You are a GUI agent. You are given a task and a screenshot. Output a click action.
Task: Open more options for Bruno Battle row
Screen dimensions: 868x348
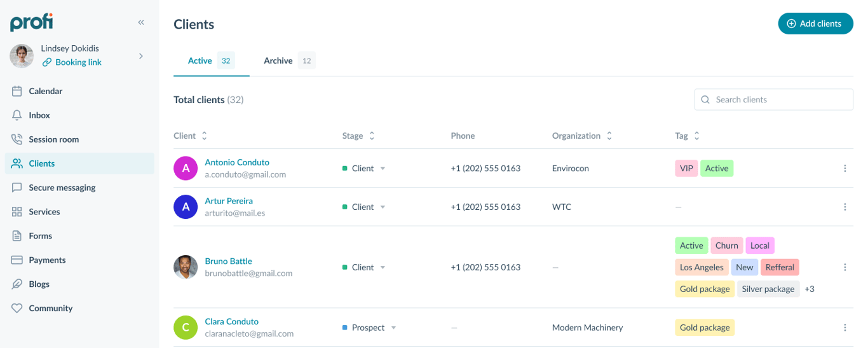845,267
